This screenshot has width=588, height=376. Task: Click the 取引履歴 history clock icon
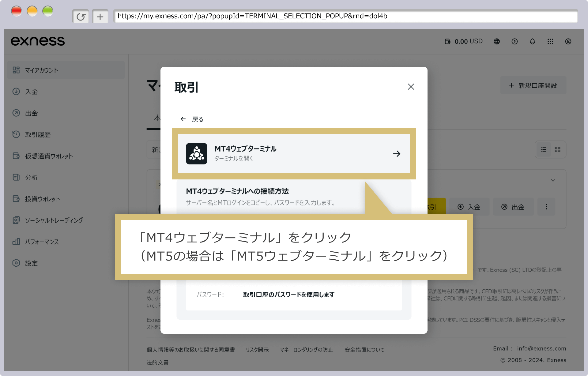[16, 134]
